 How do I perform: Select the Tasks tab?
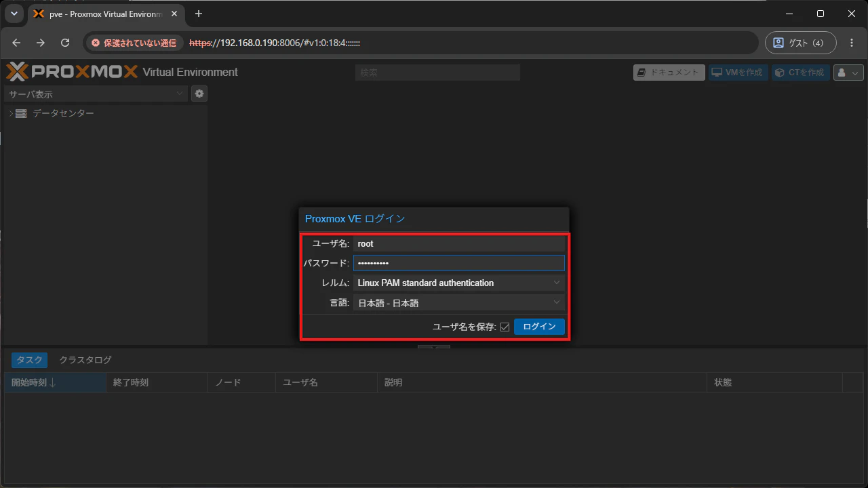coord(29,360)
